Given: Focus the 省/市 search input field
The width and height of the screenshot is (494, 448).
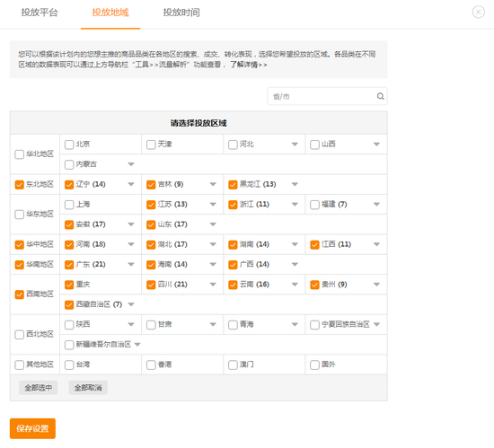Looking at the screenshot, I should [327, 96].
